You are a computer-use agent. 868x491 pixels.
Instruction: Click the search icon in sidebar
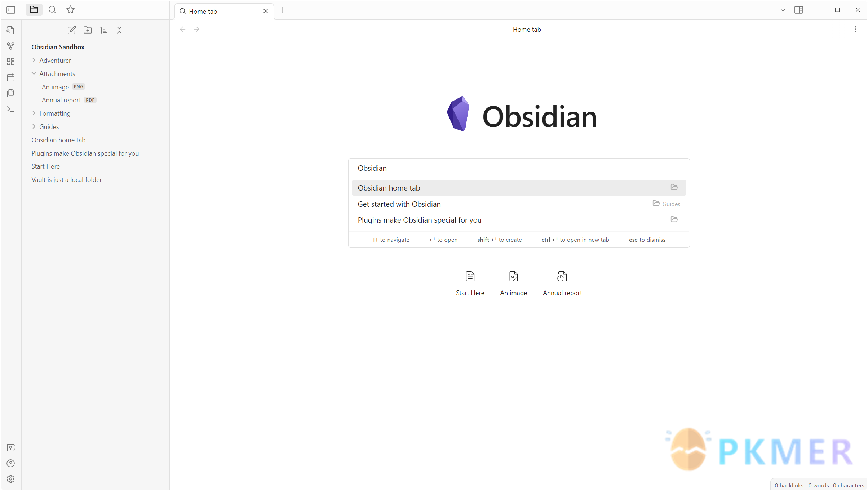pos(53,9)
